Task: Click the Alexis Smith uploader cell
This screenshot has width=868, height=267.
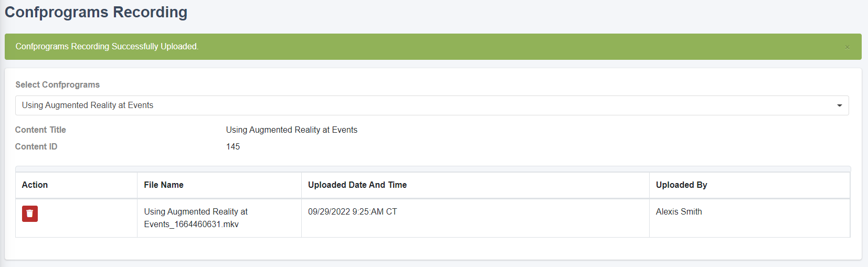Action: [749, 218]
